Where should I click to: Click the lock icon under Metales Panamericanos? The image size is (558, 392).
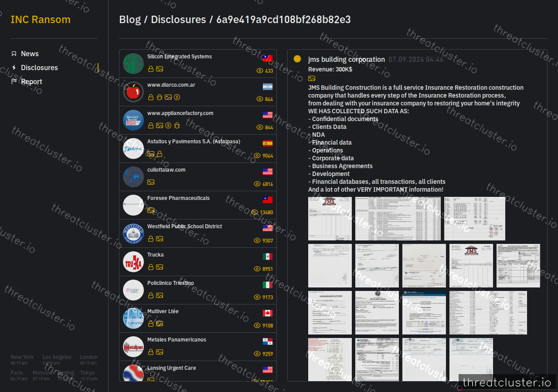click(150, 352)
